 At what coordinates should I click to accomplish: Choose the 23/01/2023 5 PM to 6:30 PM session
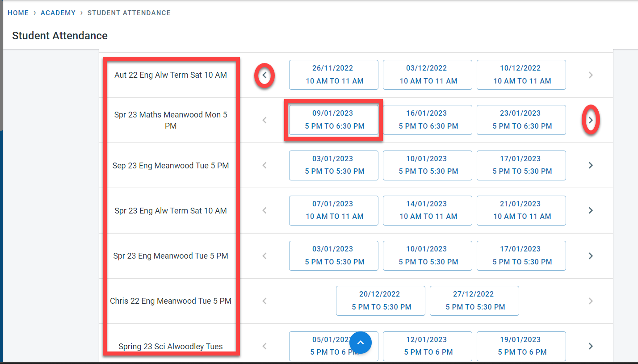[x=521, y=120]
